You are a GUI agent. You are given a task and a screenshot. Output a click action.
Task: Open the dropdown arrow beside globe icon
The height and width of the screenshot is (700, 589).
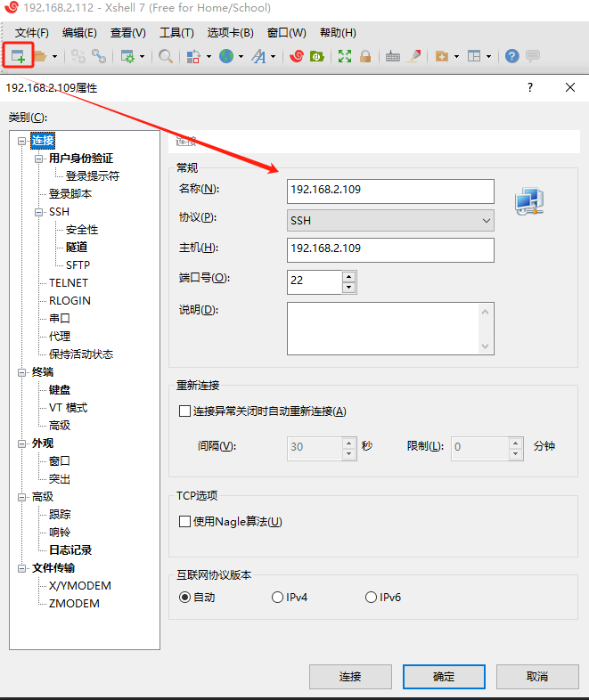pos(241,57)
